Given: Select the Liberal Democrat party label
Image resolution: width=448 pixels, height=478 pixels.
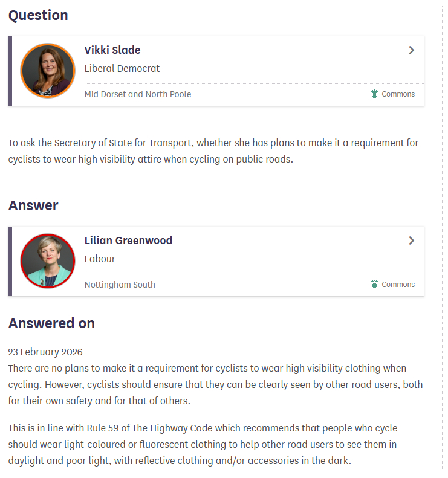Looking at the screenshot, I should (x=122, y=68).
